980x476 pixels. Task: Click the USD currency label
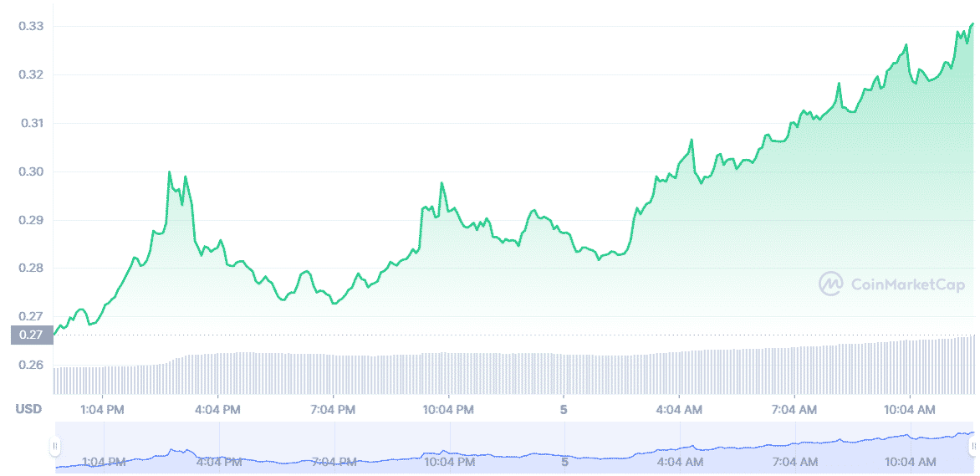[28, 409]
